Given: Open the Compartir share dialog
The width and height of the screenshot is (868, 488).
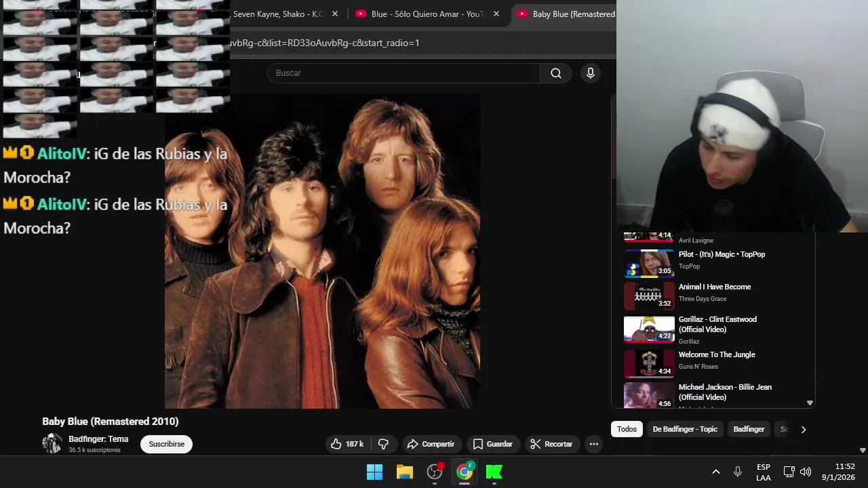Looking at the screenshot, I should (431, 444).
